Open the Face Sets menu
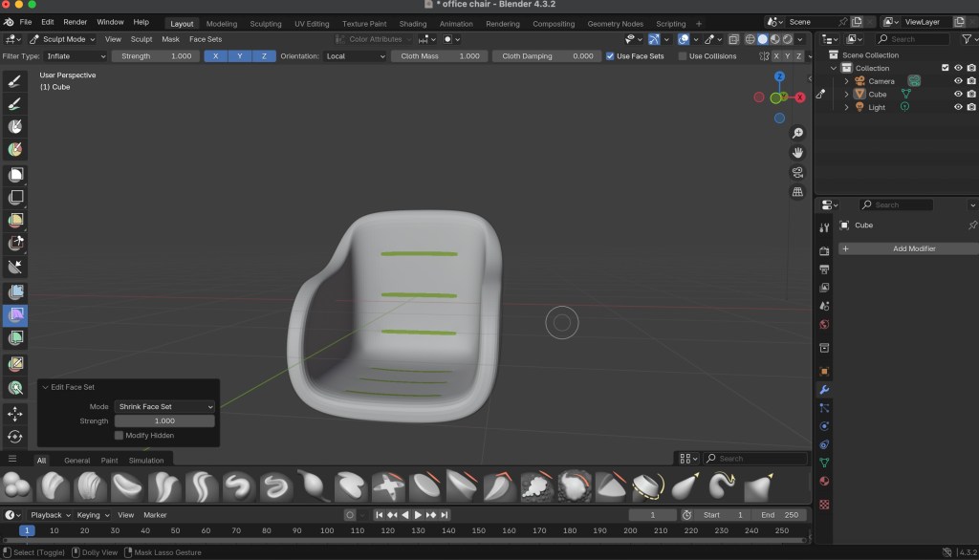This screenshot has width=979, height=560. 205,39
